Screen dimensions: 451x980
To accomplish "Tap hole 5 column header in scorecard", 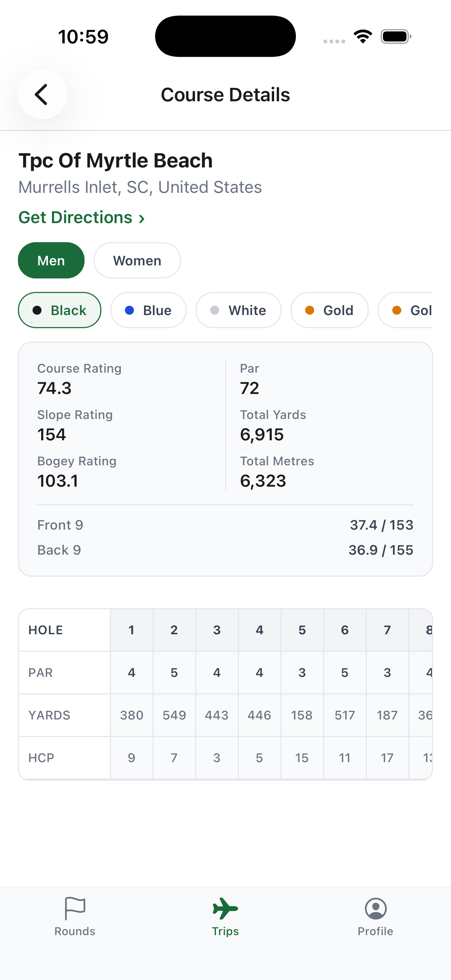I will [x=302, y=630].
